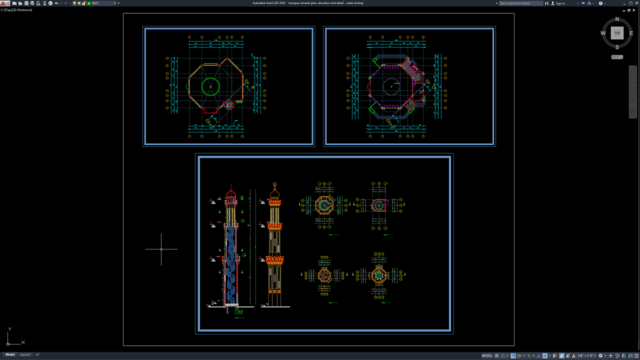This screenshot has width=640, height=360.
Task: Click the auto-scale annotation icon
Action: pos(568,356)
